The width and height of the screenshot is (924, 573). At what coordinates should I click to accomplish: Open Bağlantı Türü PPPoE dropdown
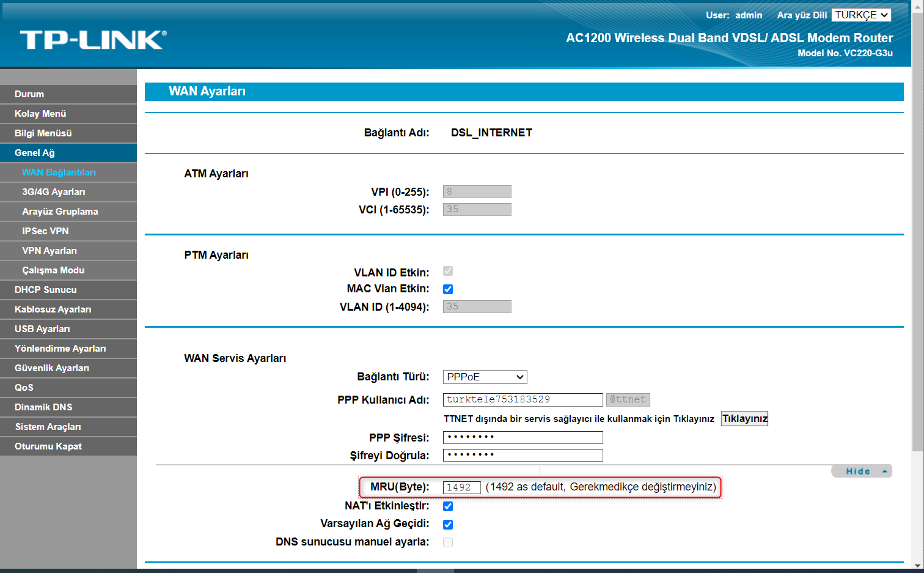click(x=485, y=377)
